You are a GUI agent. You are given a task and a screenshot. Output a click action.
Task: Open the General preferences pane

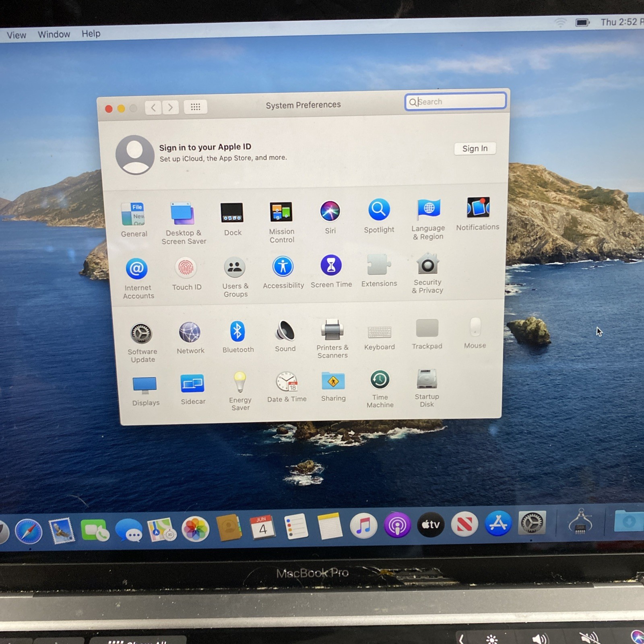coord(134,215)
